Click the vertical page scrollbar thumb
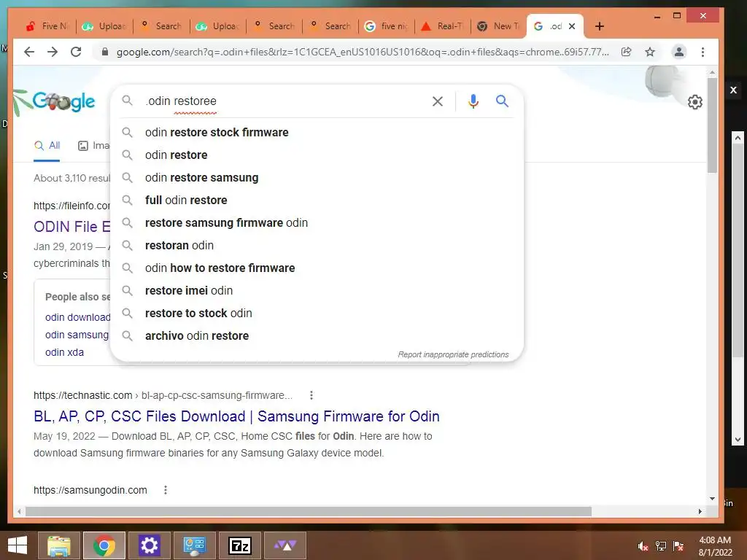Viewport: 747px width, 560px height. click(712, 125)
